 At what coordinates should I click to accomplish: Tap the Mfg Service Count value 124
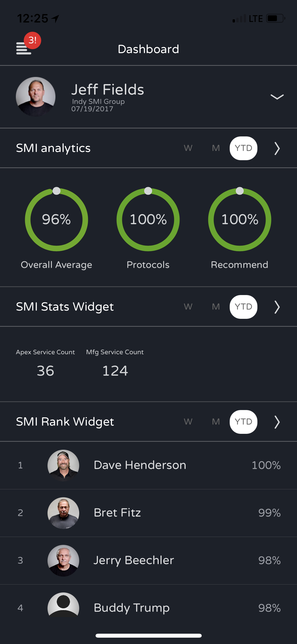(115, 371)
